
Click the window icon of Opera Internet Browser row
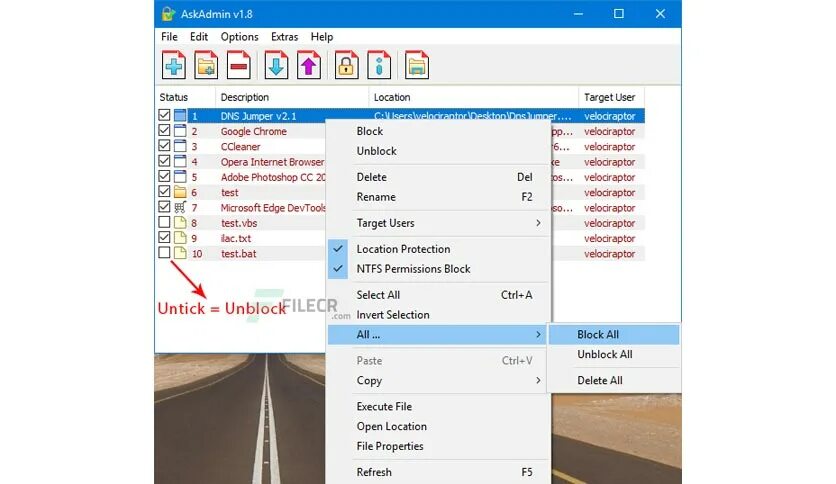[180, 162]
